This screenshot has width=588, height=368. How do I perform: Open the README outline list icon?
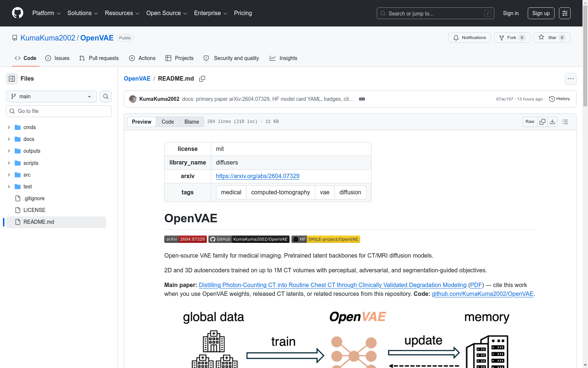point(565,122)
